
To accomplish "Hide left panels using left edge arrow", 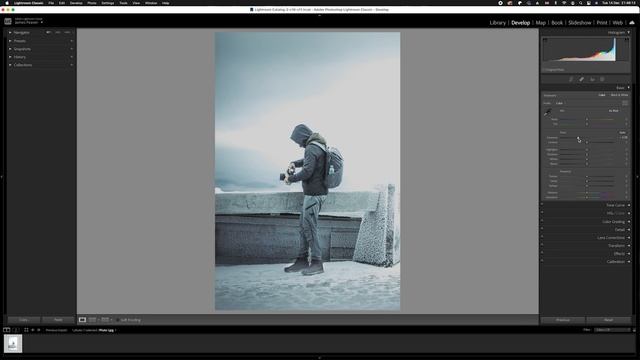I will coord(2,177).
